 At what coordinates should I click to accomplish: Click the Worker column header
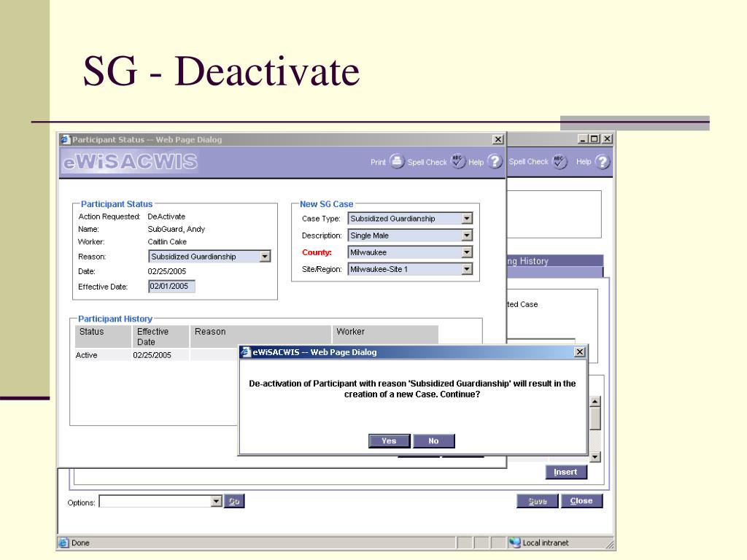pyautogui.click(x=385, y=336)
